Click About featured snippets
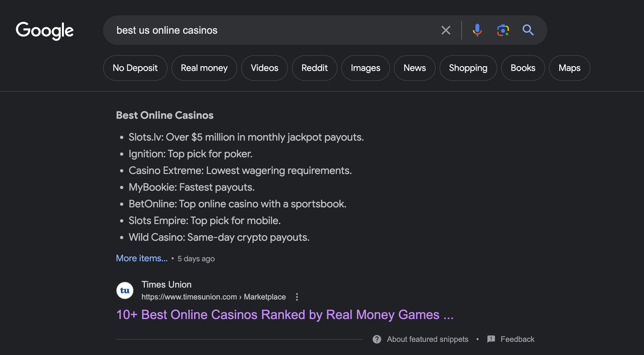This screenshot has height=355, width=644. [427, 339]
